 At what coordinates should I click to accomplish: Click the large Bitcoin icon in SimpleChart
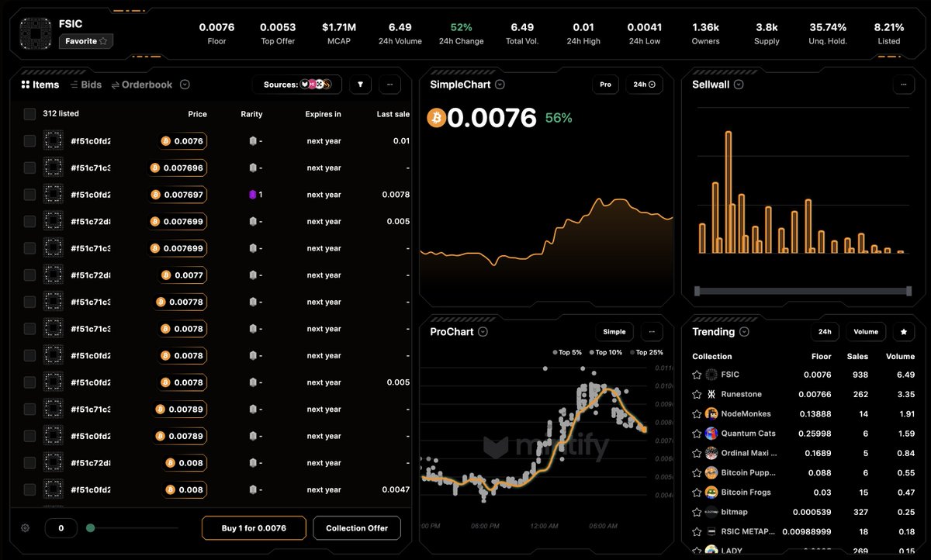pos(437,118)
